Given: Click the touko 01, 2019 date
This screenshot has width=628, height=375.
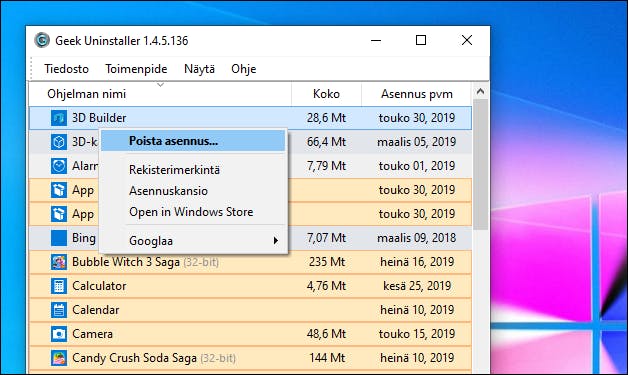Looking at the screenshot, I should tap(417, 166).
